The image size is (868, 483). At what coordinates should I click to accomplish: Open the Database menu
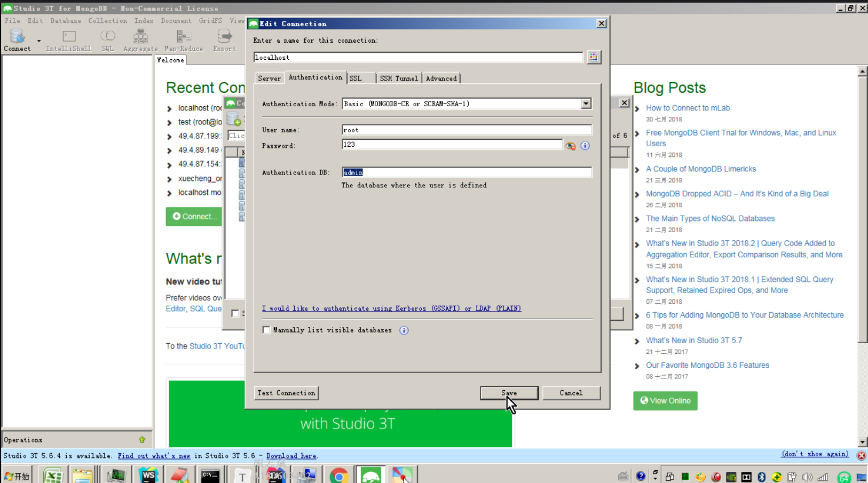[x=66, y=21]
